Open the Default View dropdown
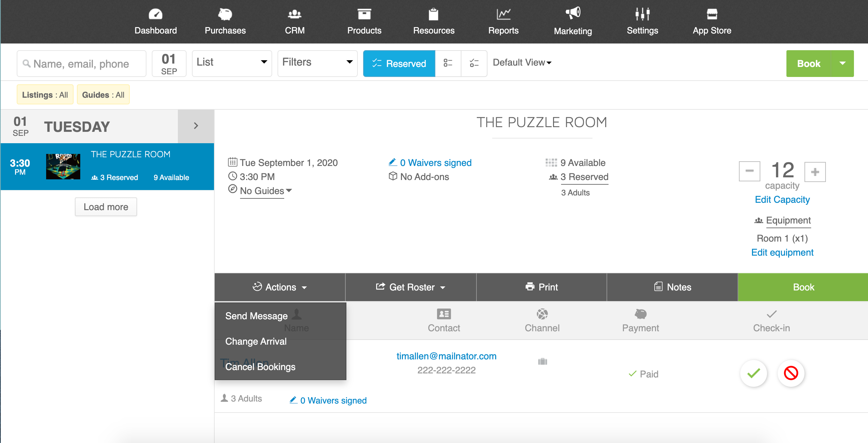This screenshot has height=443, width=868. [x=522, y=63]
